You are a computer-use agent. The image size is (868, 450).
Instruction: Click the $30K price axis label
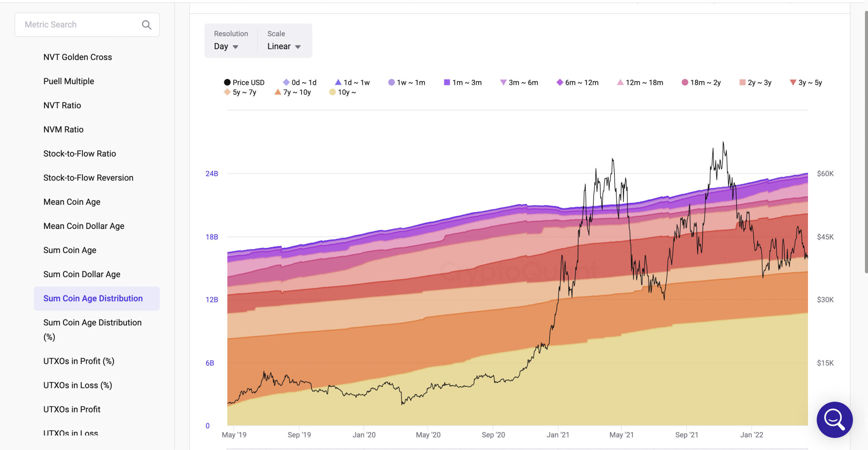pyautogui.click(x=825, y=300)
